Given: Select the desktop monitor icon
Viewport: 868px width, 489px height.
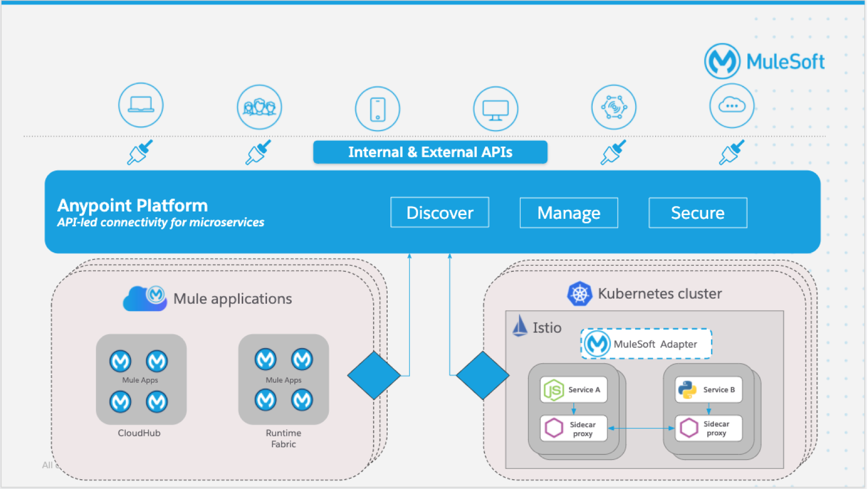Looking at the screenshot, I should (x=495, y=109).
